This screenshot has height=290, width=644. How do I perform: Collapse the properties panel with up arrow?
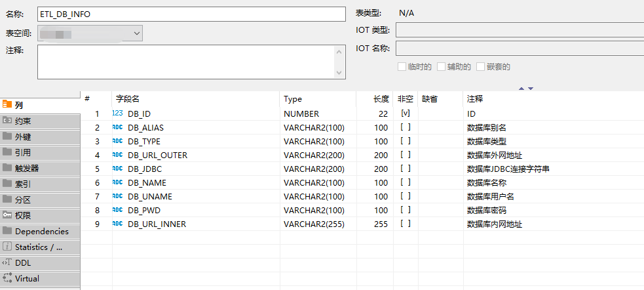[522, 88]
